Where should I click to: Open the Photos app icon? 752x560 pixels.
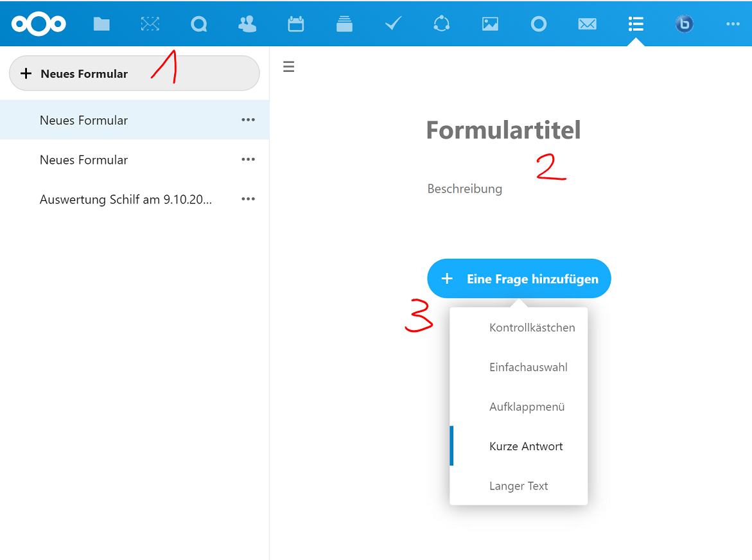click(490, 24)
